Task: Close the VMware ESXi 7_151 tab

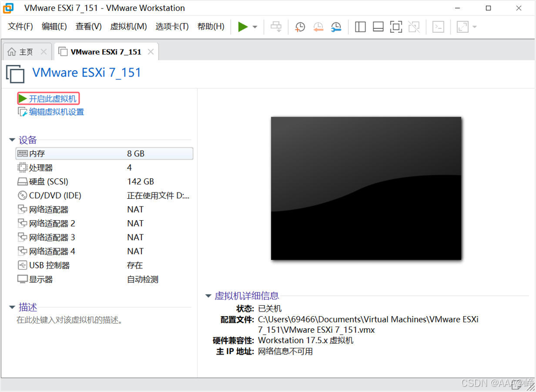Action: pos(151,52)
